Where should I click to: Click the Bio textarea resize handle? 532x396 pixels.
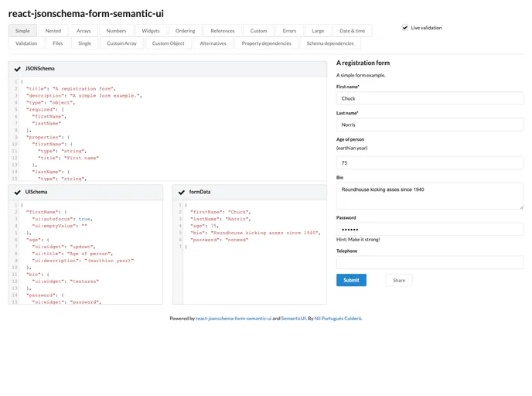click(521, 207)
